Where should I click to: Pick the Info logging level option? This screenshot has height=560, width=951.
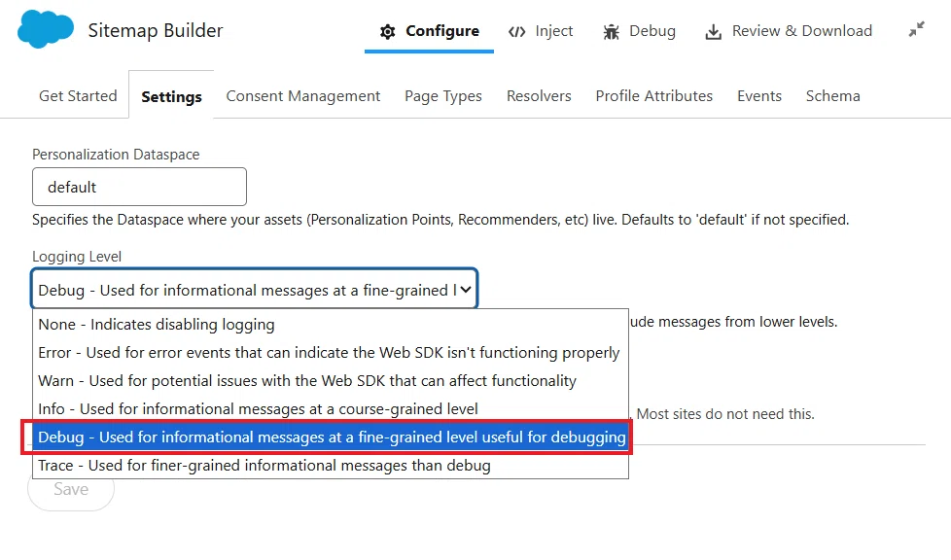point(330,409)
